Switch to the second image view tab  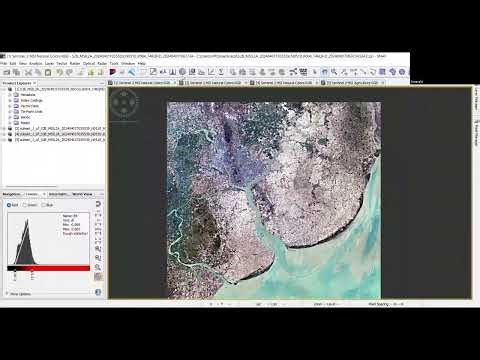[x=213, y=82]
